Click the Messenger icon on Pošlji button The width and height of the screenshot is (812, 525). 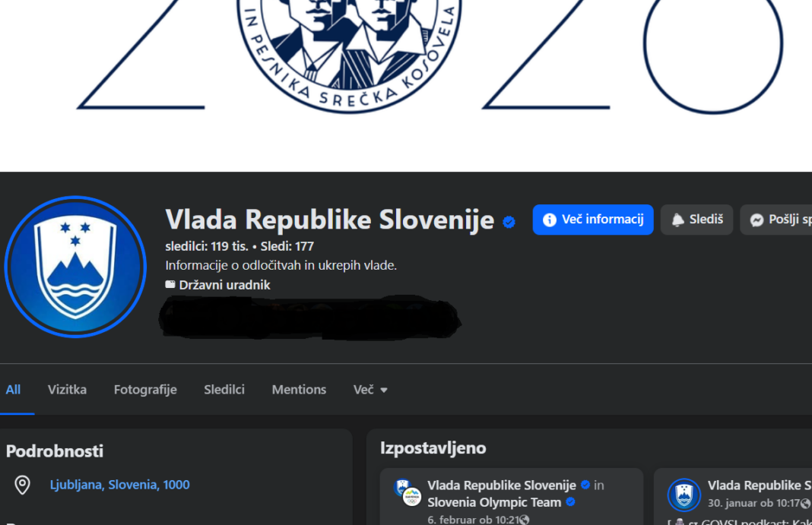coord(756,220)
